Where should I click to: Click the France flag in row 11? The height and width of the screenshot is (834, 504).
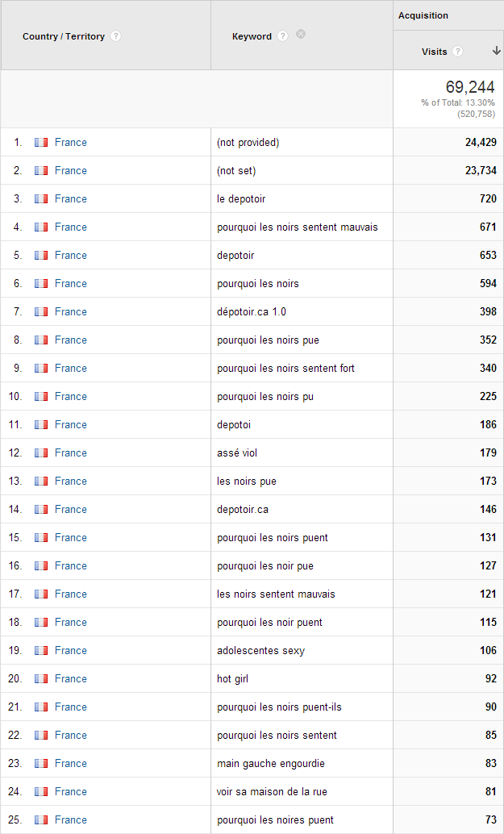pos(41,424)
